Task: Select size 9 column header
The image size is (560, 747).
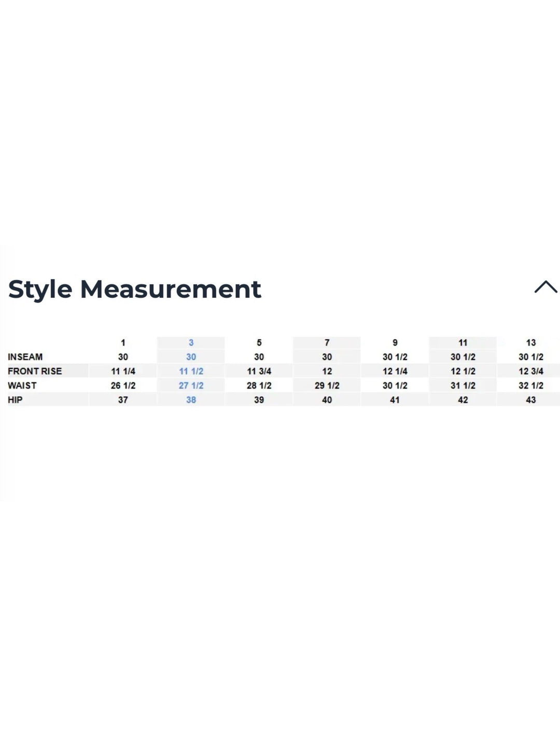Action: 395,342
